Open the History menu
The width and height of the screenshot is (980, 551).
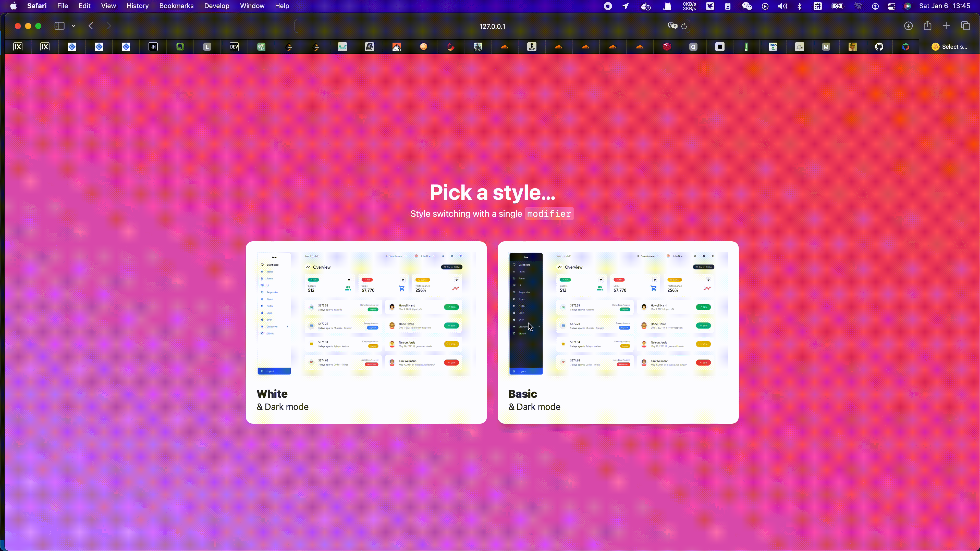click(x=137, y=6)
